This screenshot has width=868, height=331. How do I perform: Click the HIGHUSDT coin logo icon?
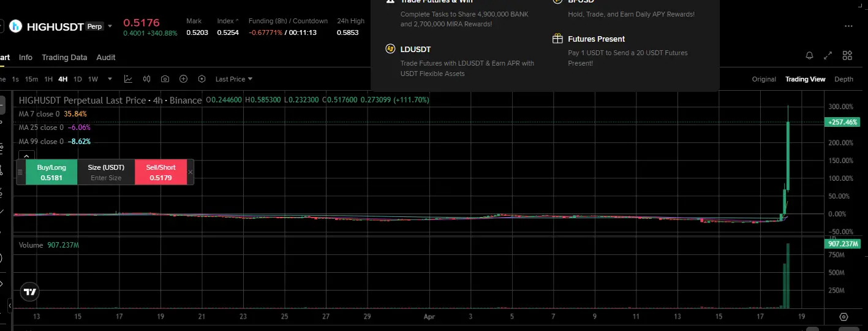(x=16, y=26)
